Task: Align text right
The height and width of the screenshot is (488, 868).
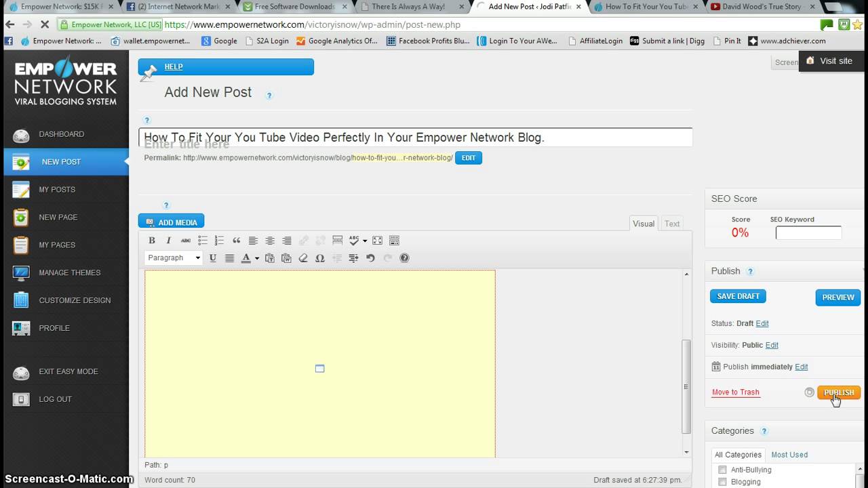Action: coord(287,241)
